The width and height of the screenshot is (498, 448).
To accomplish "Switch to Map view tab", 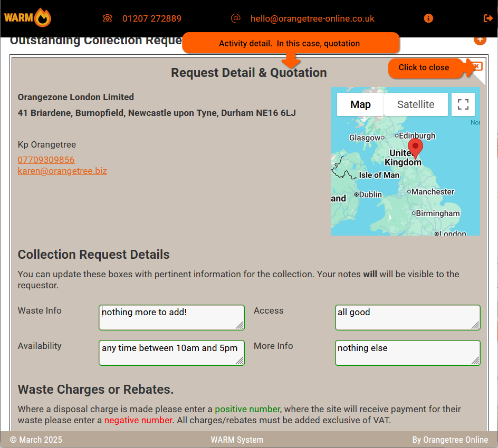I will [x=360, y=104].
